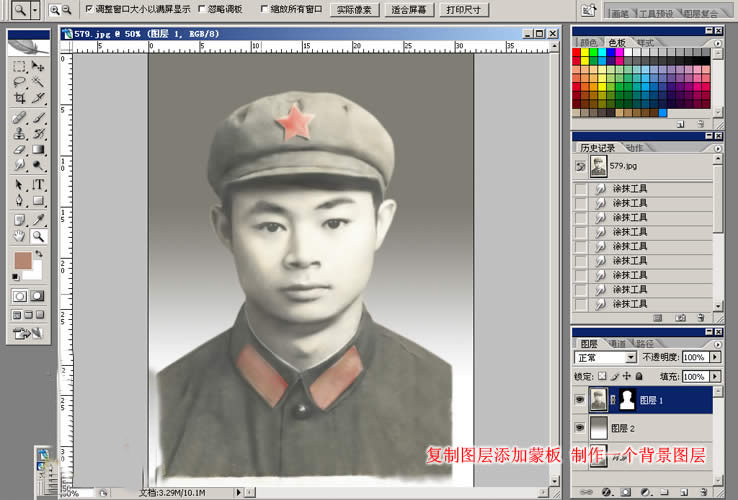Image resolution: width=738 pixels, height=500 pixels.
Task: Click the brown foreground color swatch
Action: [x=22, y=261]
